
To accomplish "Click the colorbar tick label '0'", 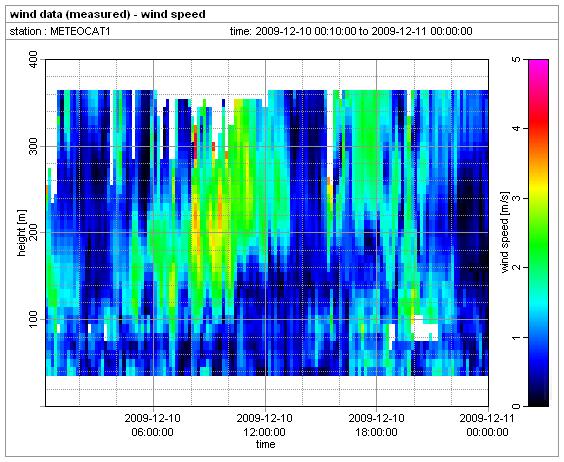I will click(517, 406).
